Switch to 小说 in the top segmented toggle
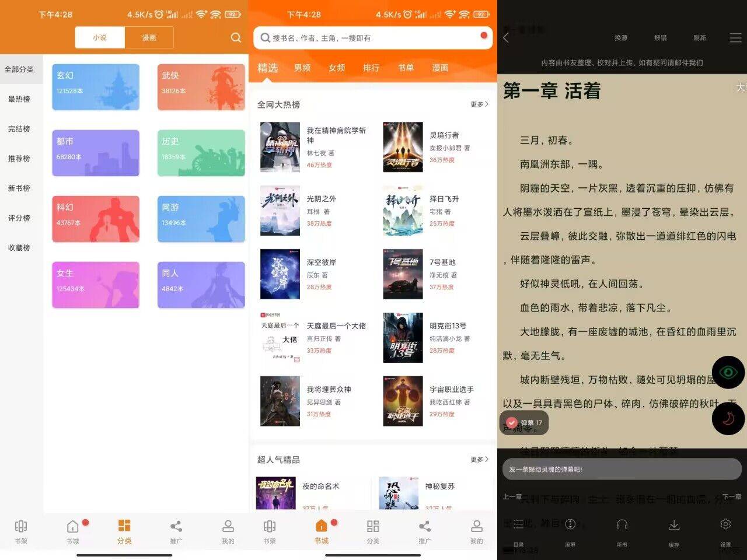Viewport: 747px width, 560px height. [x=100, y=37]
